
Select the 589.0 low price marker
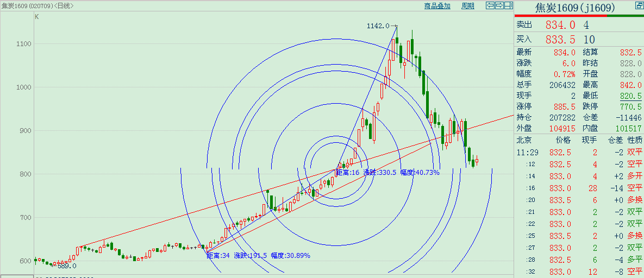pyautogui.click(x=67, y=266)
